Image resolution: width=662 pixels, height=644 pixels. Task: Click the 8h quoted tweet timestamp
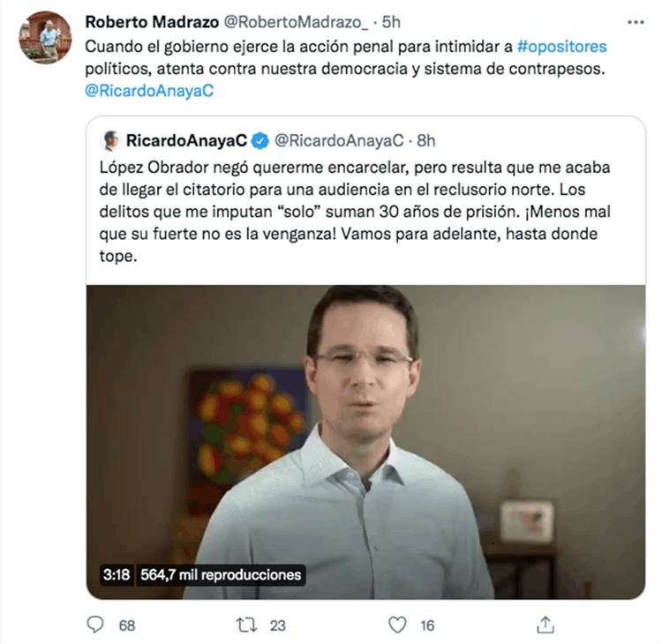pyautogui.click(x=425, y=140)
